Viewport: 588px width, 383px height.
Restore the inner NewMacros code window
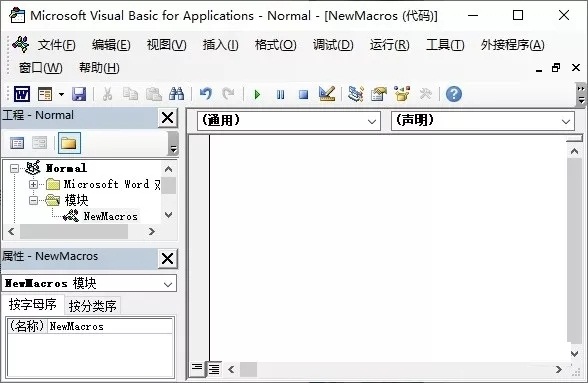(556, 68)
